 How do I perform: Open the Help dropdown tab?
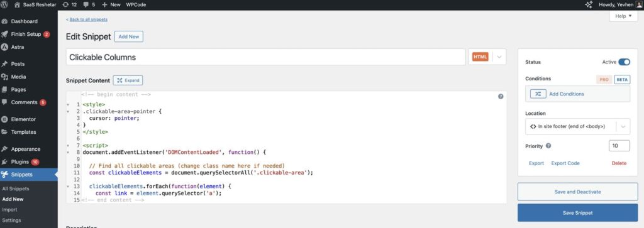[x=623, y=16]
